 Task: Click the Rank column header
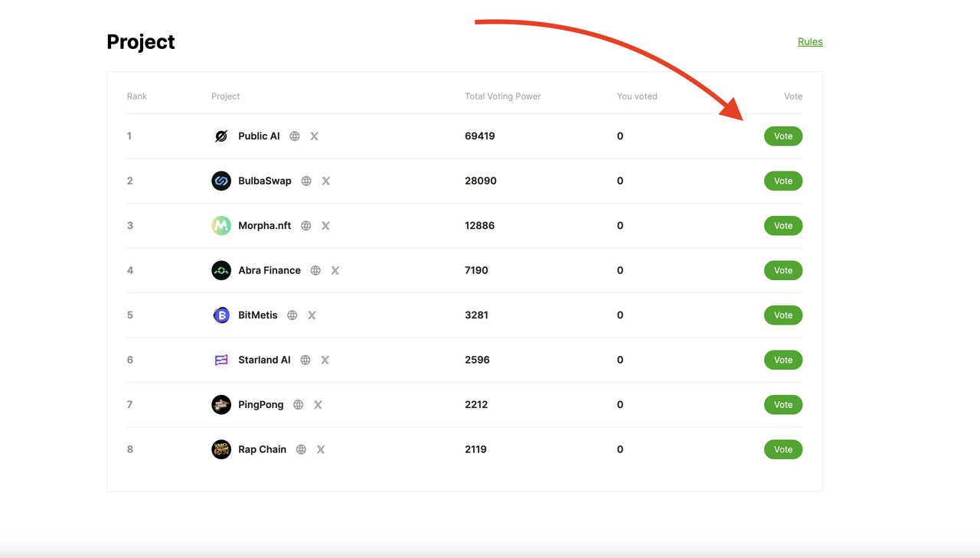(x=137, y=96)
